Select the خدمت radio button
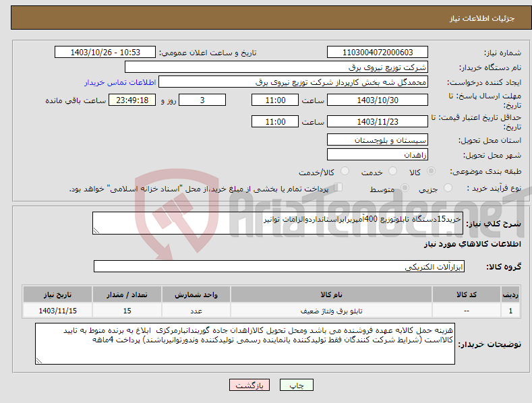This screenshot has width=532, height=403. [x=392, y=171]
